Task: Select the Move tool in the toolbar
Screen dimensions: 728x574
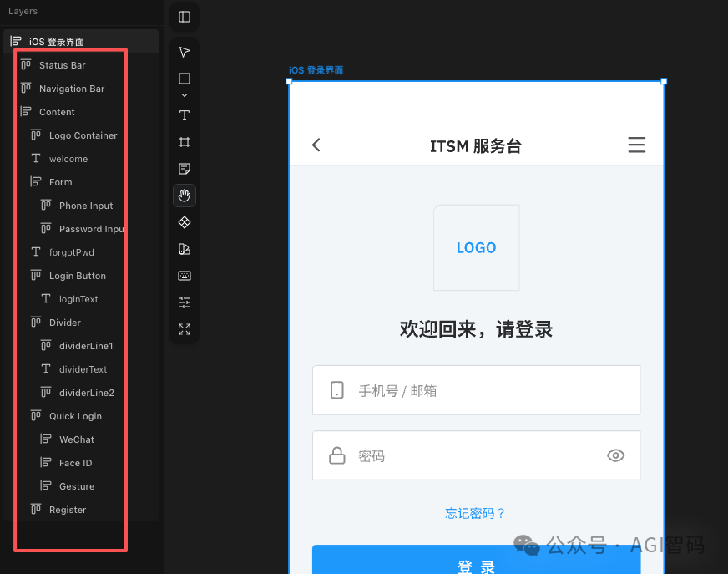Action: click(x=184, y=52)
